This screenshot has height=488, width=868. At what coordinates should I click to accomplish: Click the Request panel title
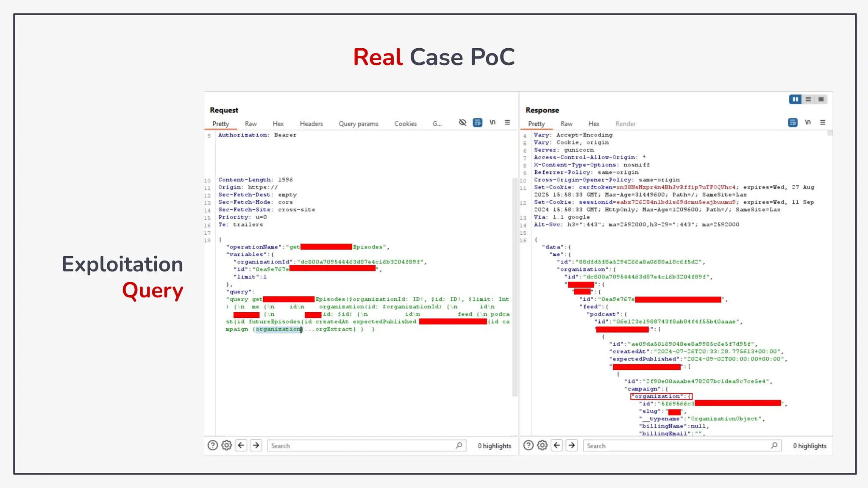pos(224,110)
